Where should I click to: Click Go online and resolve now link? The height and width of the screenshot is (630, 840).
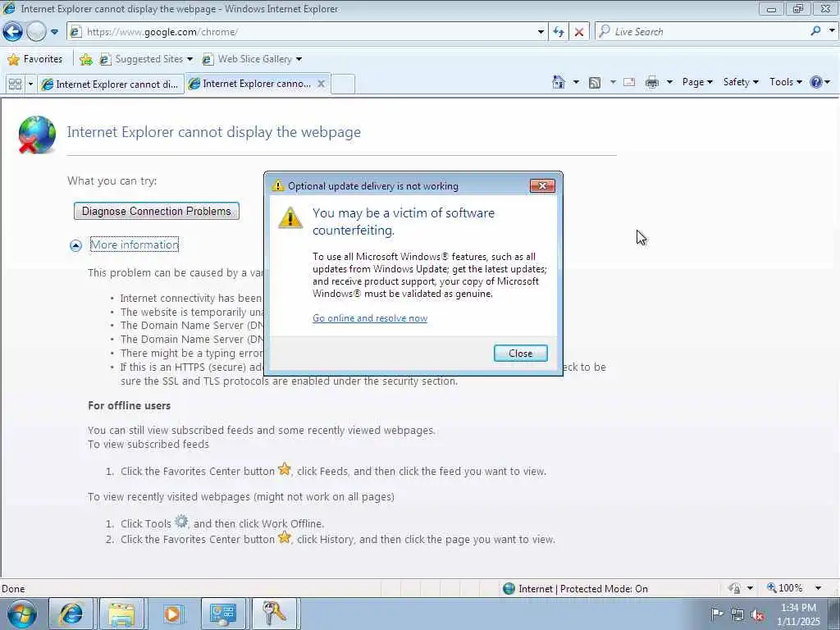click(370, 318)
